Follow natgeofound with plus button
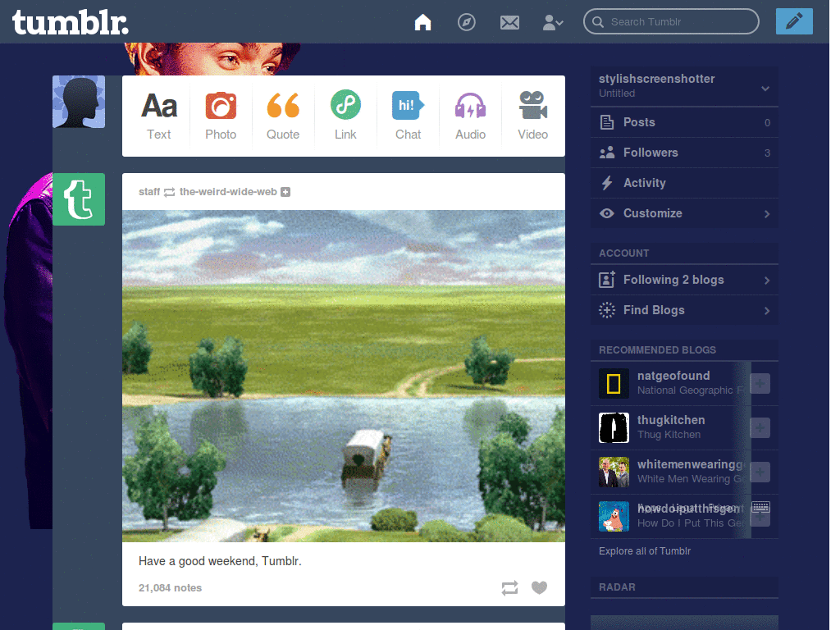Screen dimensions: 840x630 (760, 383)
